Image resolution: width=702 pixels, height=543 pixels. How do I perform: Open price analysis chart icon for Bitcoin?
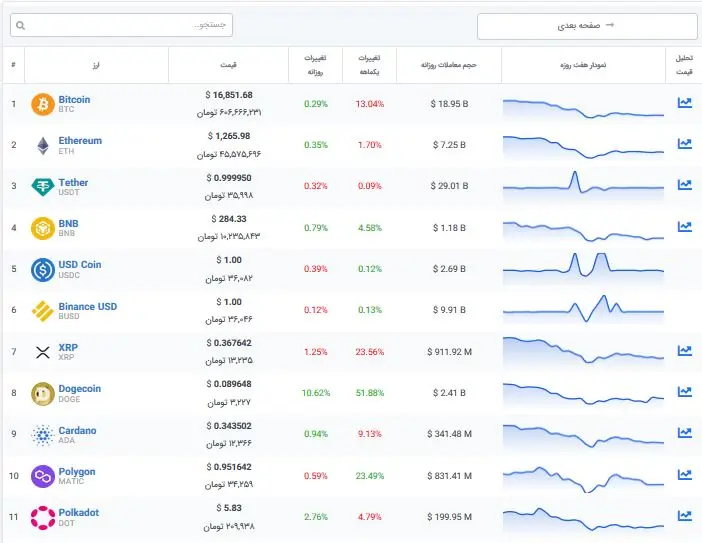click(684, 103)
